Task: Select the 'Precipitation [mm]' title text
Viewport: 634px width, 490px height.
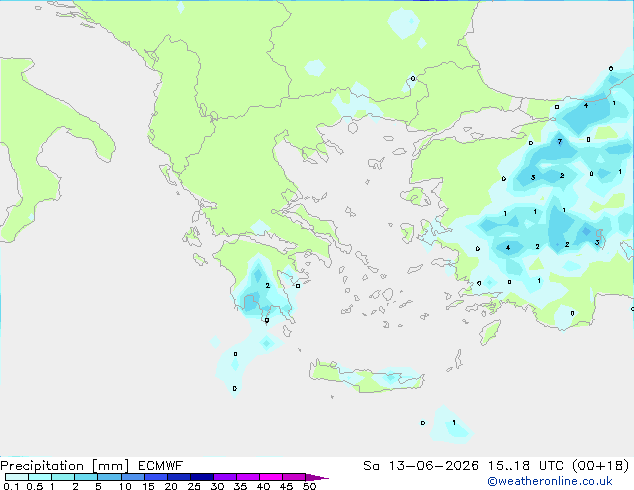Action: (65, 466)
